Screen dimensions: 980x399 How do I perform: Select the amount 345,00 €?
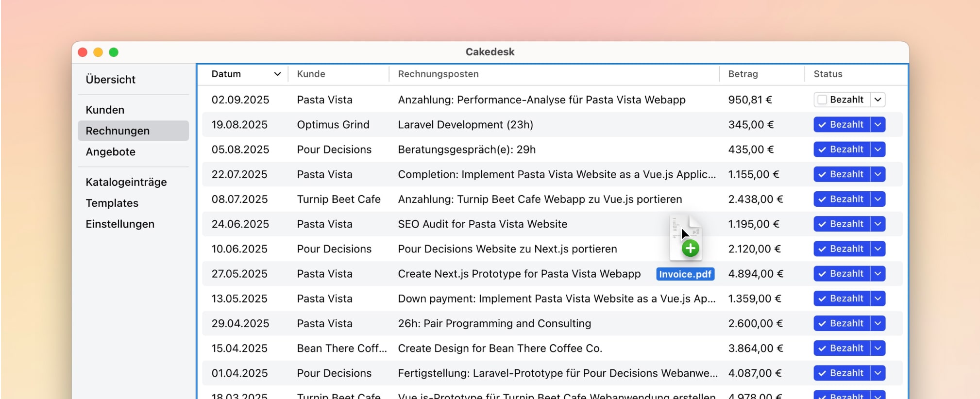click(x=751, y=124)
